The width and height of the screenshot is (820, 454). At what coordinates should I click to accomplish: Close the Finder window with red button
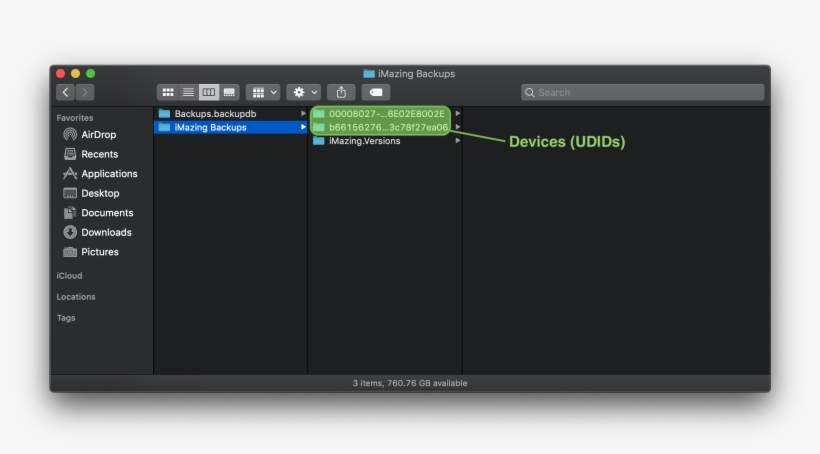(x=61, y=74)
